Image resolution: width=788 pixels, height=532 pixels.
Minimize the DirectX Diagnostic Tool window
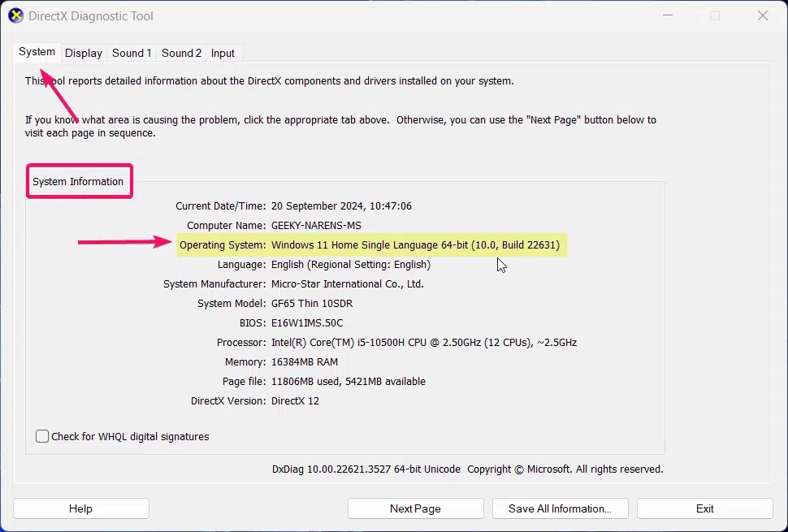click(668, 15)
